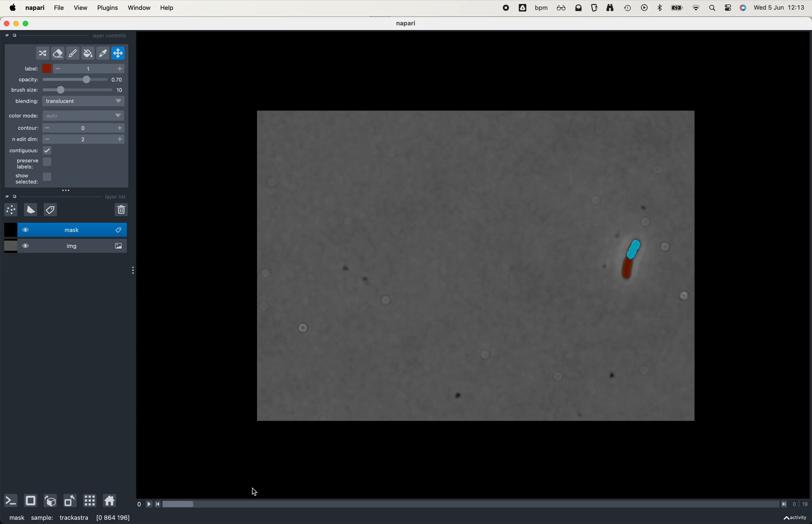Open the Plugins menu
812x524 pixels.
[107, 8]
